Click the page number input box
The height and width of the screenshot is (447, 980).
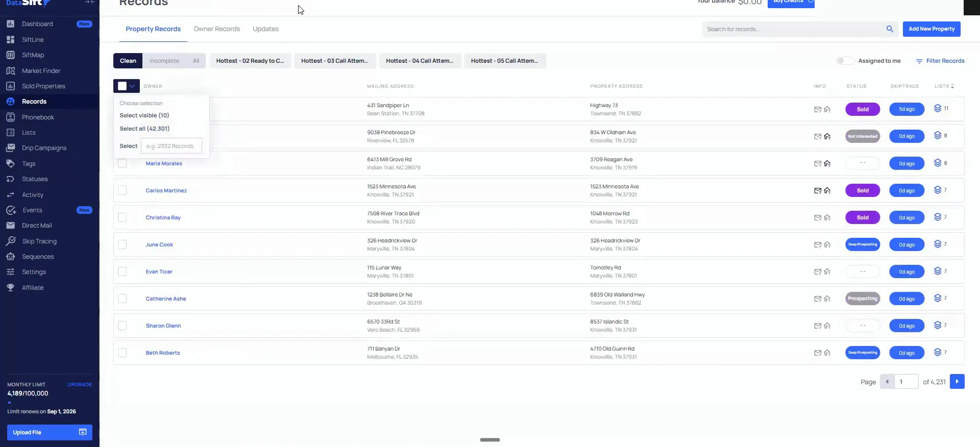click(x=906, y=382)
